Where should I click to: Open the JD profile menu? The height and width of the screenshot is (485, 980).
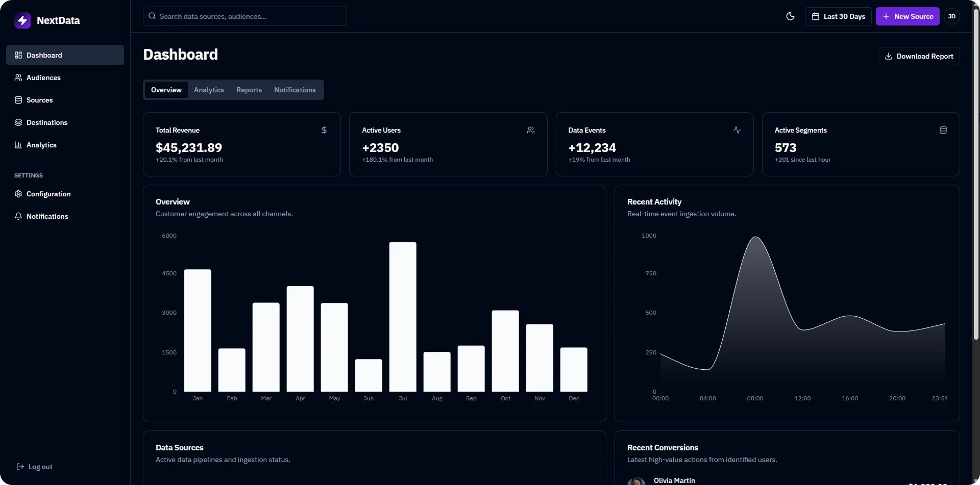952,16
